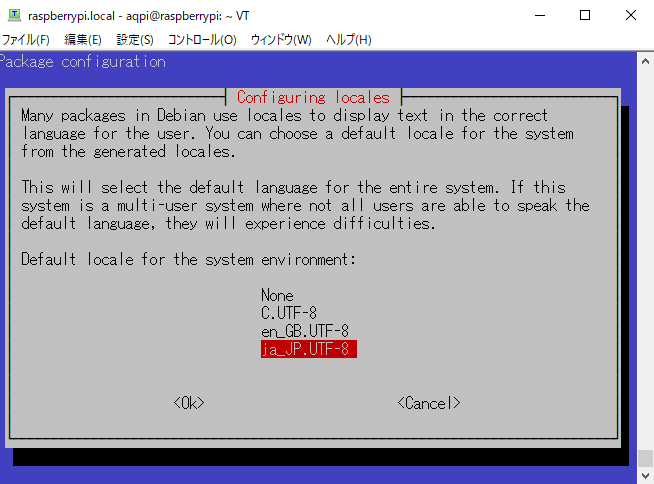This screenshot has height=484, width=654.
Task: Click the <Cancel> button
Action: [429, 403]
